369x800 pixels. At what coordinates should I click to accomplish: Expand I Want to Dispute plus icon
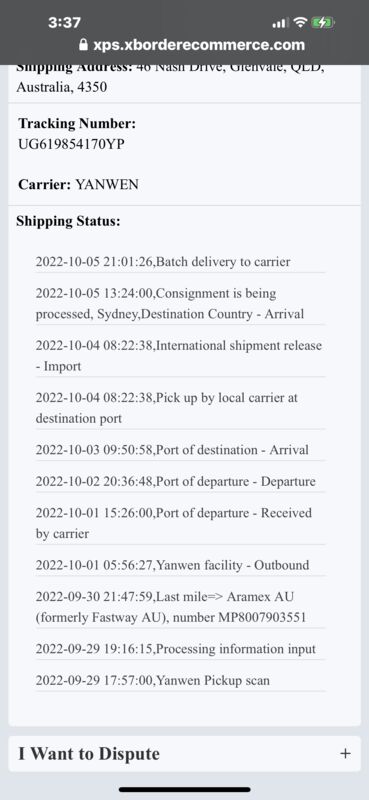(346, 754)
